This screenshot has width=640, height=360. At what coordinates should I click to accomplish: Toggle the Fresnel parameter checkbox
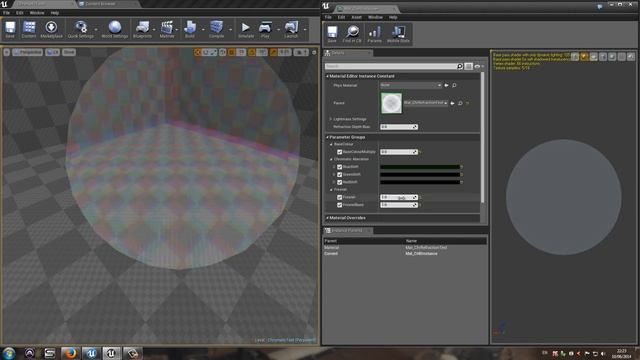[340, 197]
